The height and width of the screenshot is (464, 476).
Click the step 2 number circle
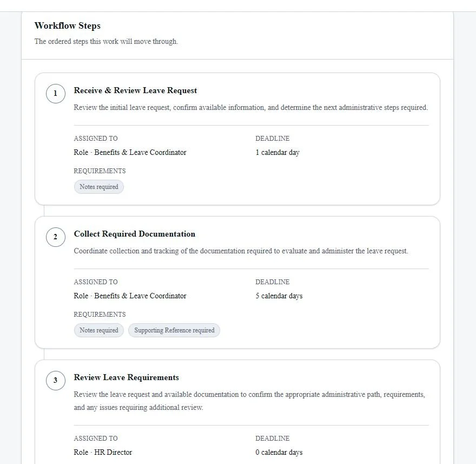point(56,237)
